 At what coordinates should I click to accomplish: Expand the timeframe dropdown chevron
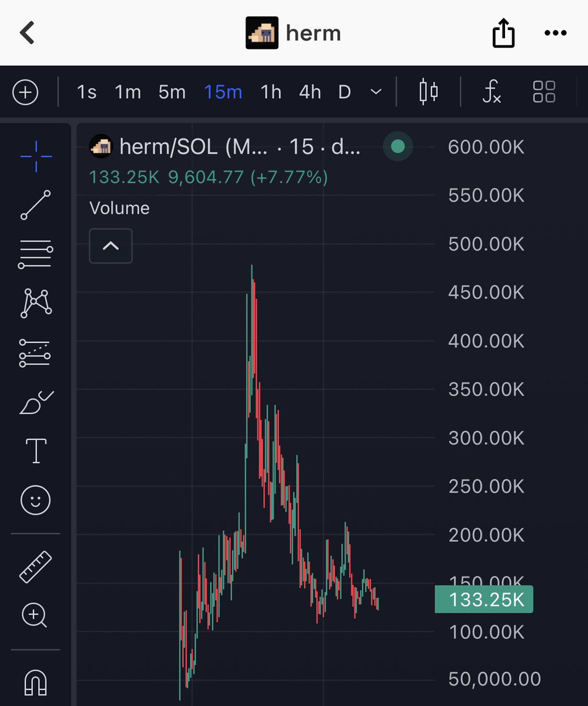pyautogui.click(x=376, y=92)
